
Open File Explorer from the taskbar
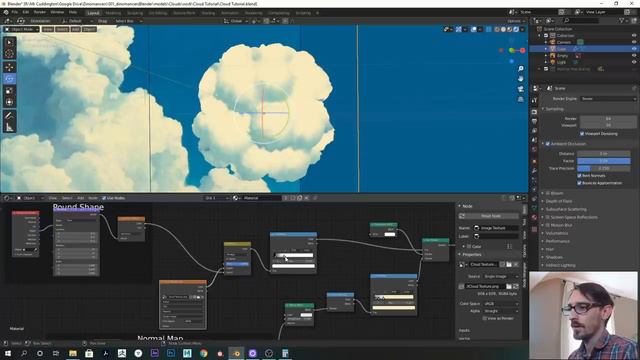pyautogui.click(x=73, y=353)
